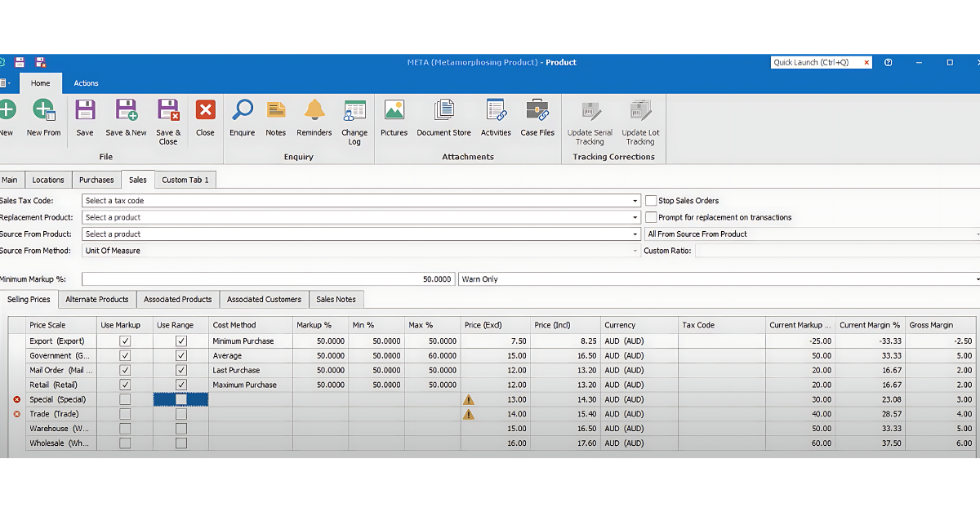
Task: Click the Pictures attachment icon
Action: pos(394,118)
